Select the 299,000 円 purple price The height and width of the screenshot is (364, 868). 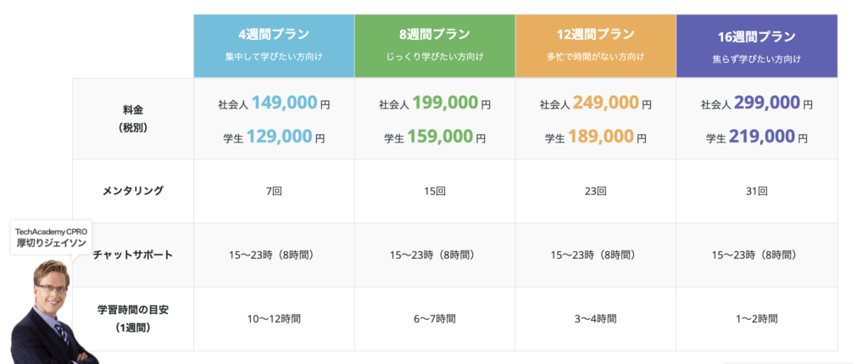766,104
